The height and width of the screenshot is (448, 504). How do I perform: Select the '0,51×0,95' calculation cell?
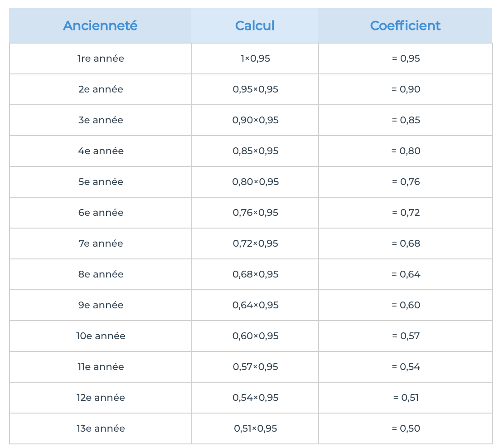pos(255,429)
